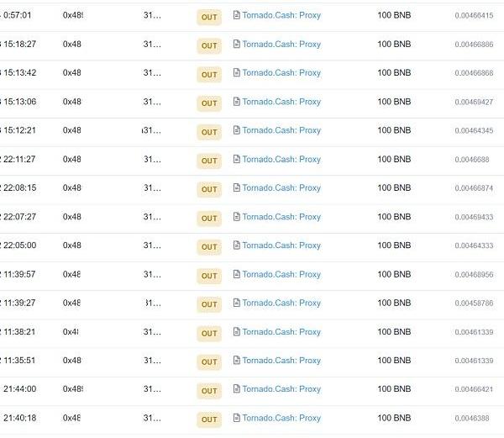Follow Tornado.Cash: Proxy link at 22:05:00
Screen dimensions: 504x438
[281, 245]
